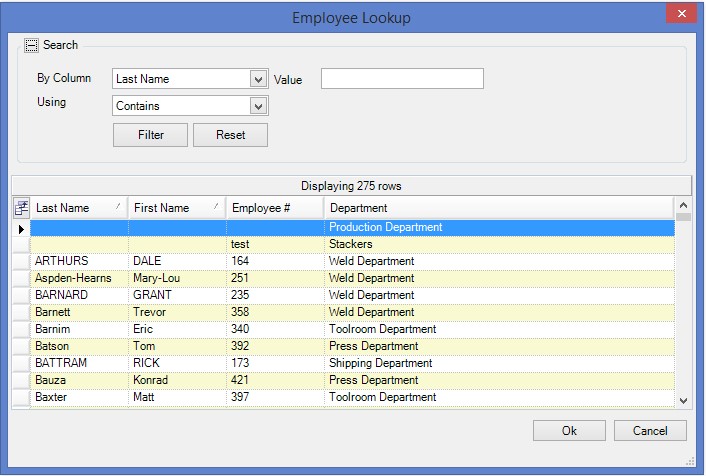Viewport: 706px width, 476px height.
Task: Click into the Value input field
Action: [x=402, y=79]
